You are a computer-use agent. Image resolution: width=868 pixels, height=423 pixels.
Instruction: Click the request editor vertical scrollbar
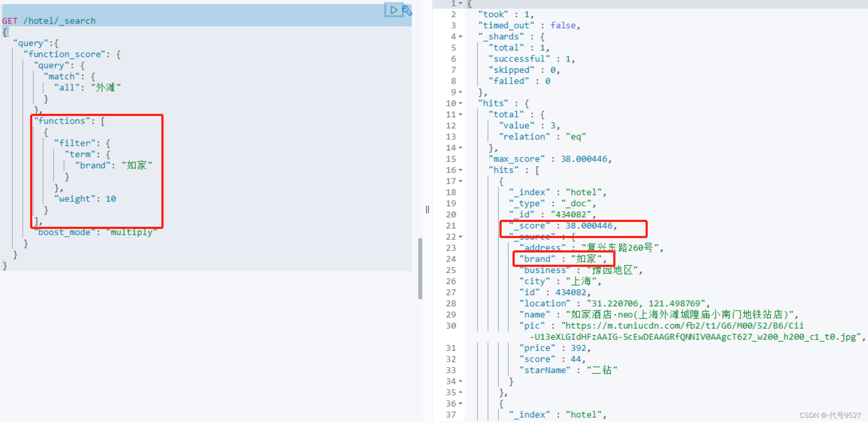(420, 268)
